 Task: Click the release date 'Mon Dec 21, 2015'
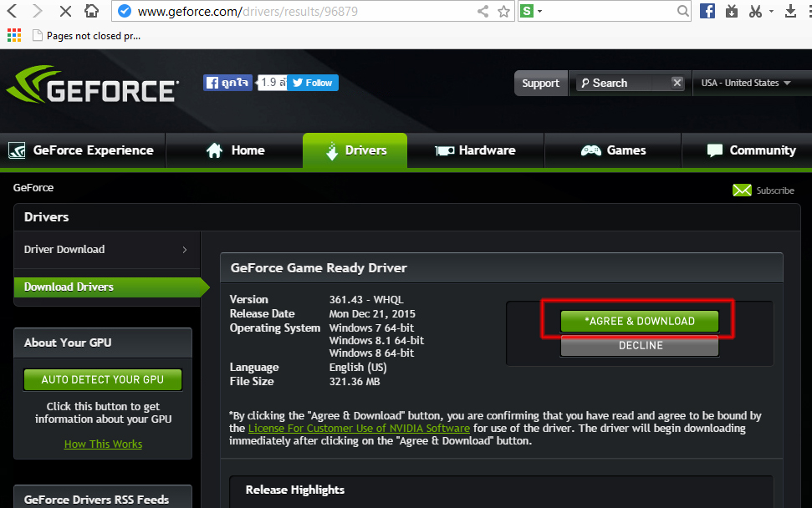coord(372,313)
